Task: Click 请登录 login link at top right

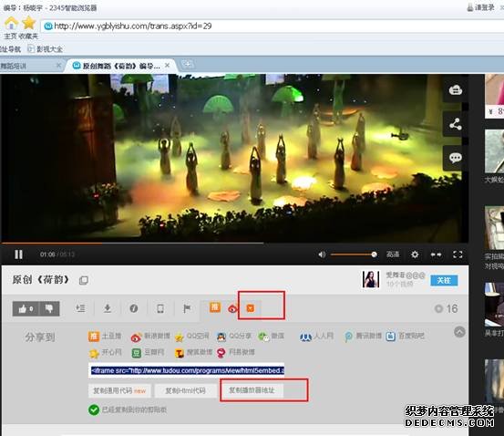Action: click(x=481, y=7)
